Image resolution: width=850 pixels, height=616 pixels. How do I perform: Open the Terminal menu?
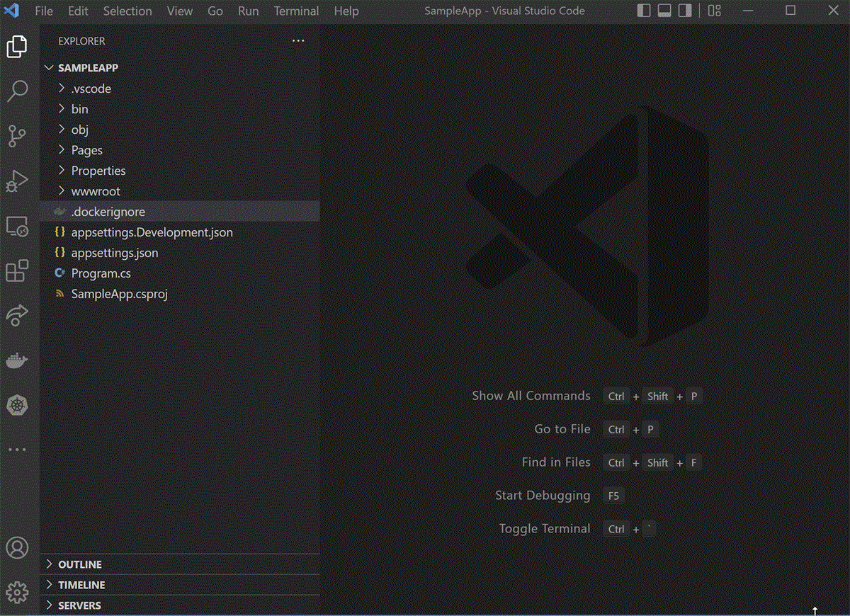[x=297, y=11]
